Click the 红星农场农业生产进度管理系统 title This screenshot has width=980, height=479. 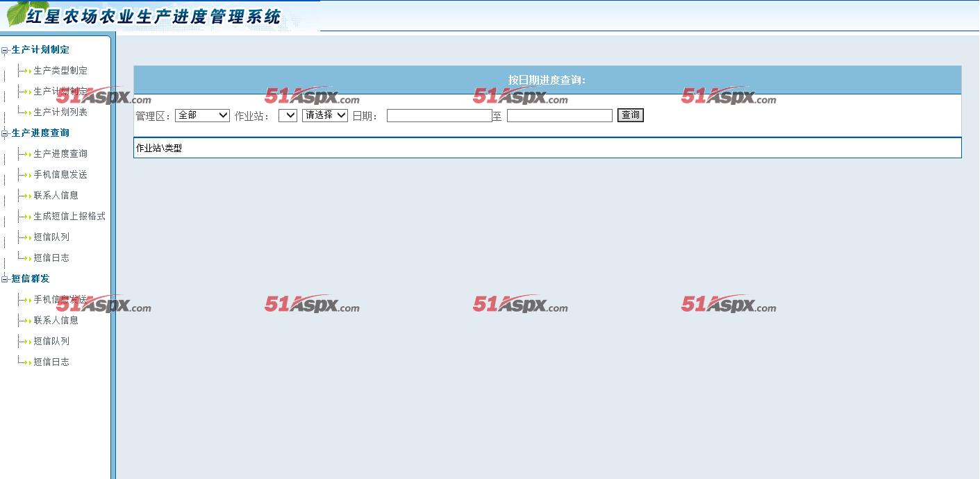tap(154, 16)
